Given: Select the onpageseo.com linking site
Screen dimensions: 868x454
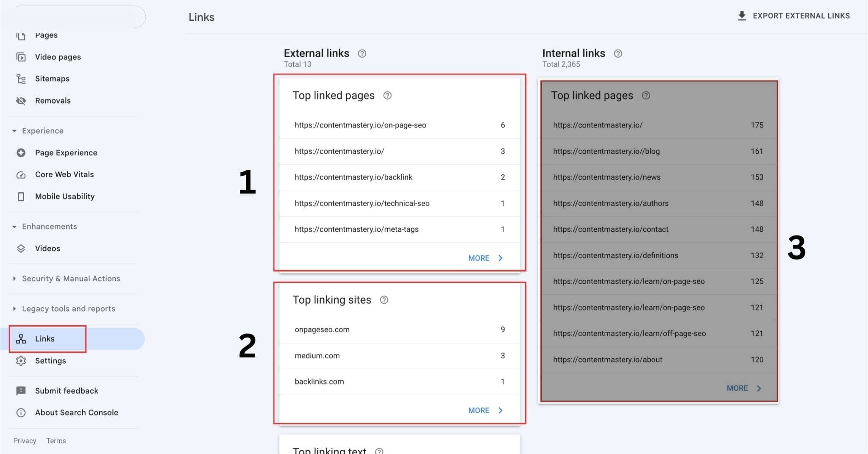Looking at the screenshot, I should [400, 330].
